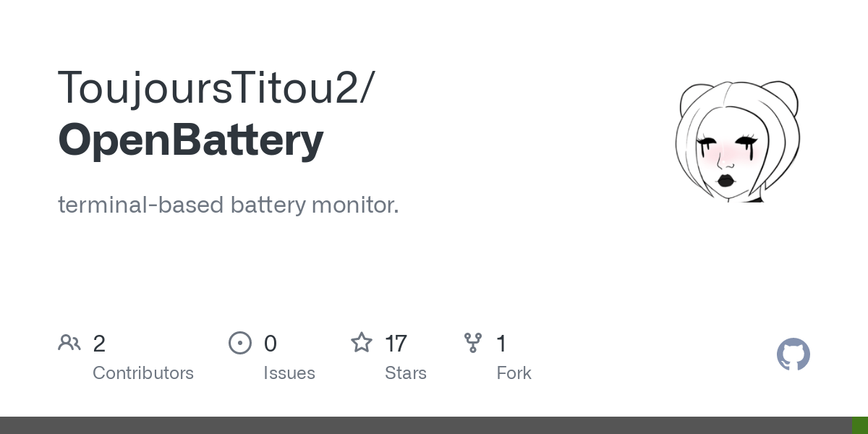Click the stars count '17'
Image resolution: width=868 pixels, height=434 pixels.
click(x=396, y=344)
